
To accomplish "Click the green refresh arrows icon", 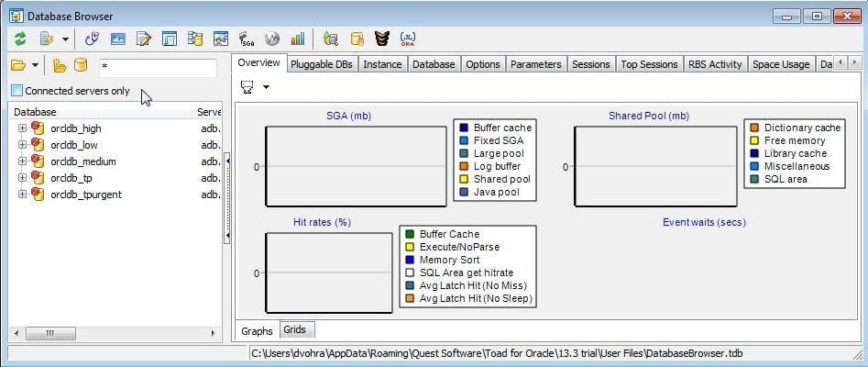I will (20, 39).
